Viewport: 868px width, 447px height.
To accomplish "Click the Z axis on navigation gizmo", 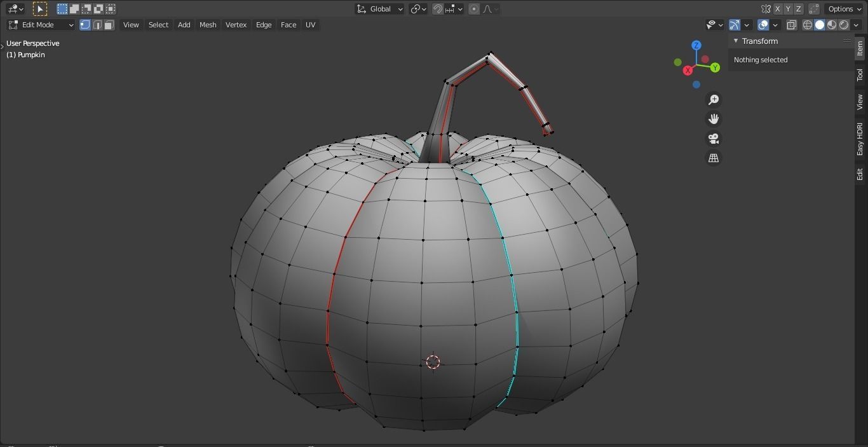I will point(696,45).
